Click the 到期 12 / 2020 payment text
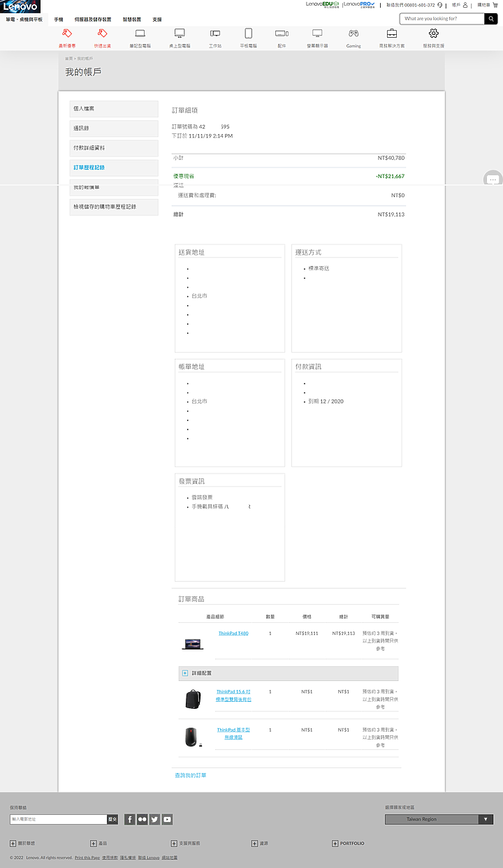The width and height of the screenshot is (503, 868). pyautogui.click(x=326, y=402)
